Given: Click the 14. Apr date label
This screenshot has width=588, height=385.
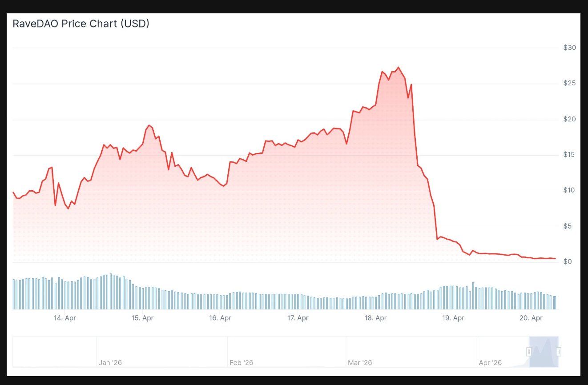Looking at the screenshot, I should click(x=65, y=318).
